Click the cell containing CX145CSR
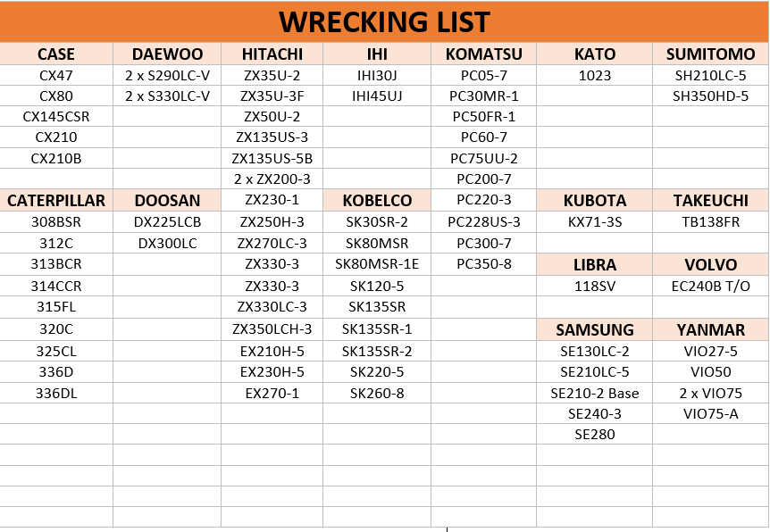 [56, 116]
